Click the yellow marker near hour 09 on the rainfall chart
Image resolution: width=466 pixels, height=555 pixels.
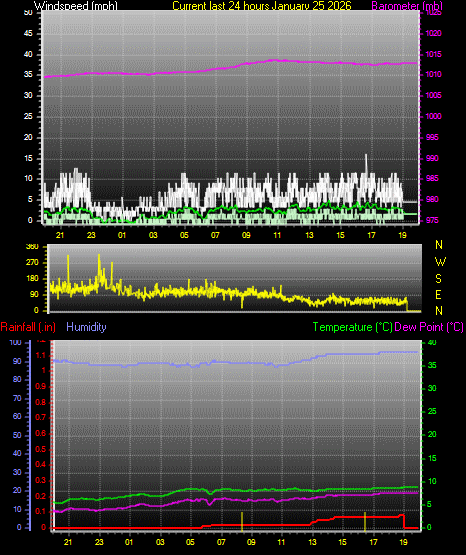(242, 521)
